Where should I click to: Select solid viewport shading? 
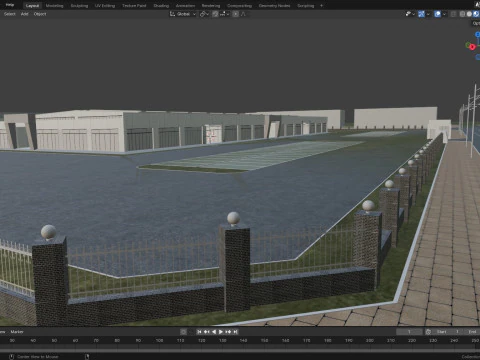tap(469, 14)
